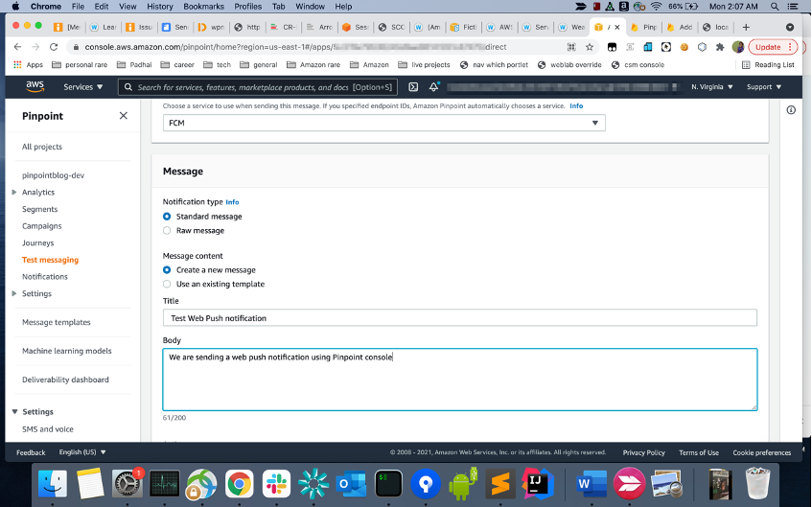Screen dimensions: 812x507
Task: Open Microsoft Outlook in the Dock
Action: [351, 484]
